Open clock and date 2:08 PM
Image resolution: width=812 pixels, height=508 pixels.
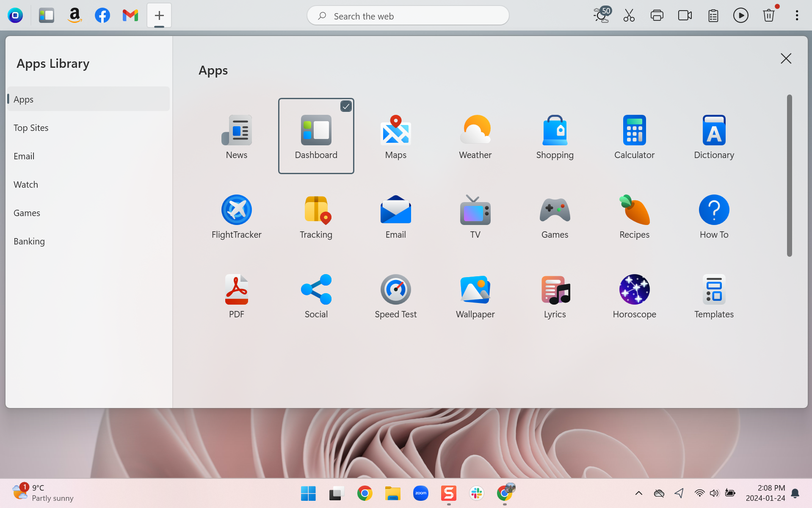tap(765, 493)
